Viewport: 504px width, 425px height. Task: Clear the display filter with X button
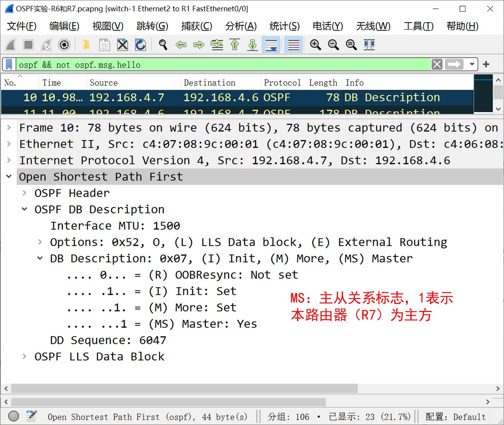(x=437, y=64)
